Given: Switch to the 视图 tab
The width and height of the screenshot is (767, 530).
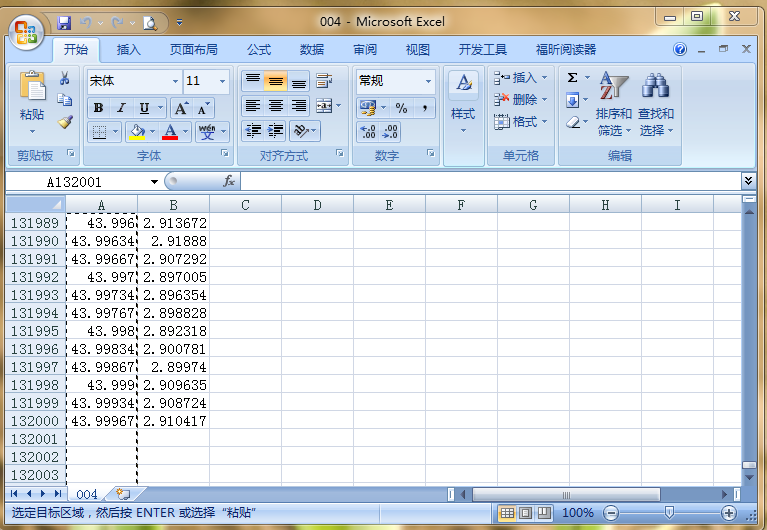Looking at the screenshot, I should (417, 49).
